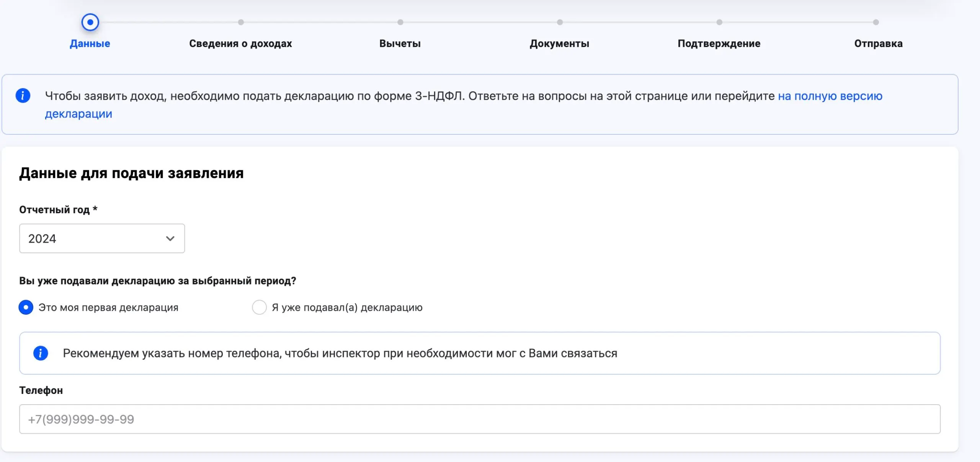
Task: Click the chevron arrow in year selector
Action: pos(170,238)
